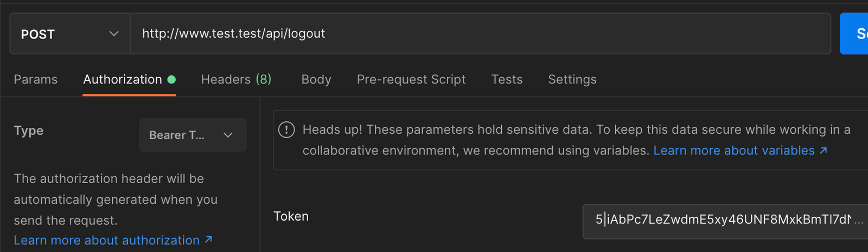Expand the Bearer Token type dropdown
Viewport: 868px width, 252px height.
click(193, 135)
